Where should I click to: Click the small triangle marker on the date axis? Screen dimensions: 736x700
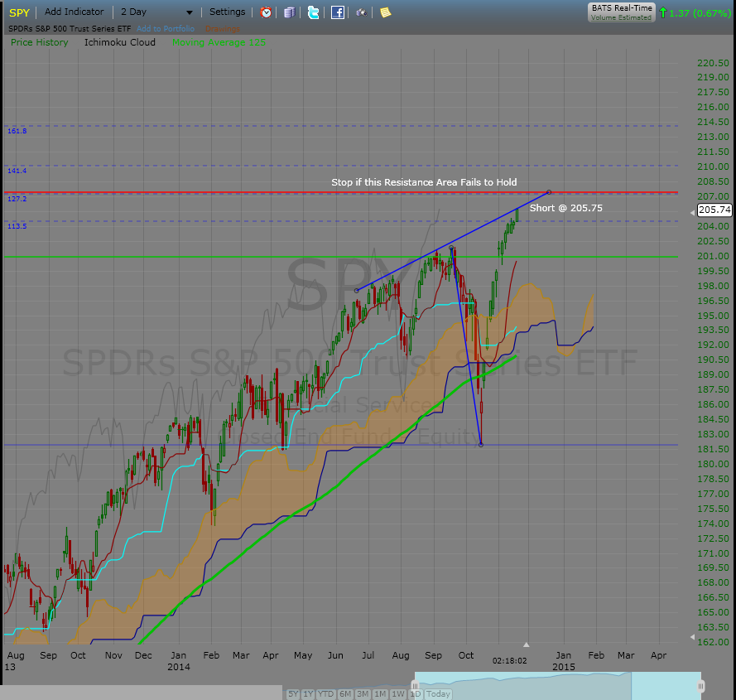click(x=527, y=644)
